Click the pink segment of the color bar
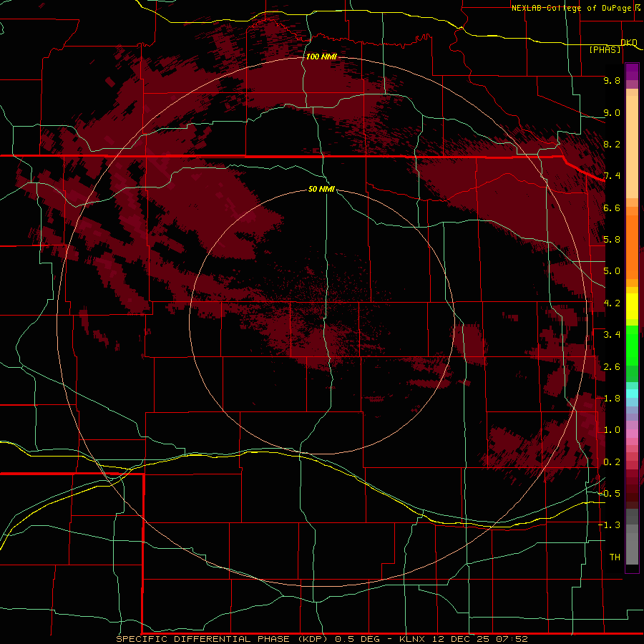 click(x=632, y=434)
